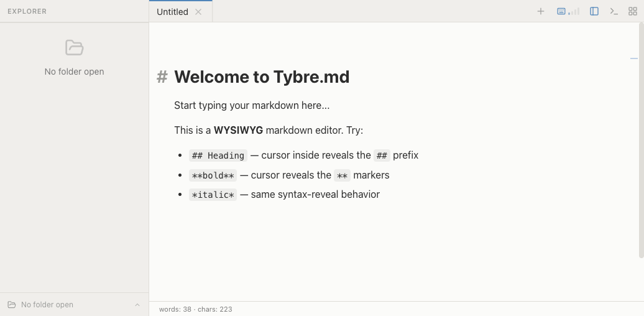Place cursor in 'Welcome to Tybre.md' heading

pos(262,77)
